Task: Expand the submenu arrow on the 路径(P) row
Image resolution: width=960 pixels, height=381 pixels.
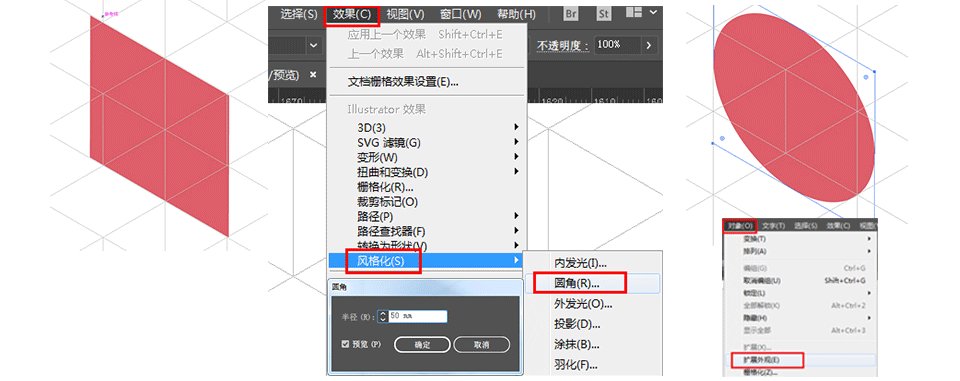Action: click(517, 216)
